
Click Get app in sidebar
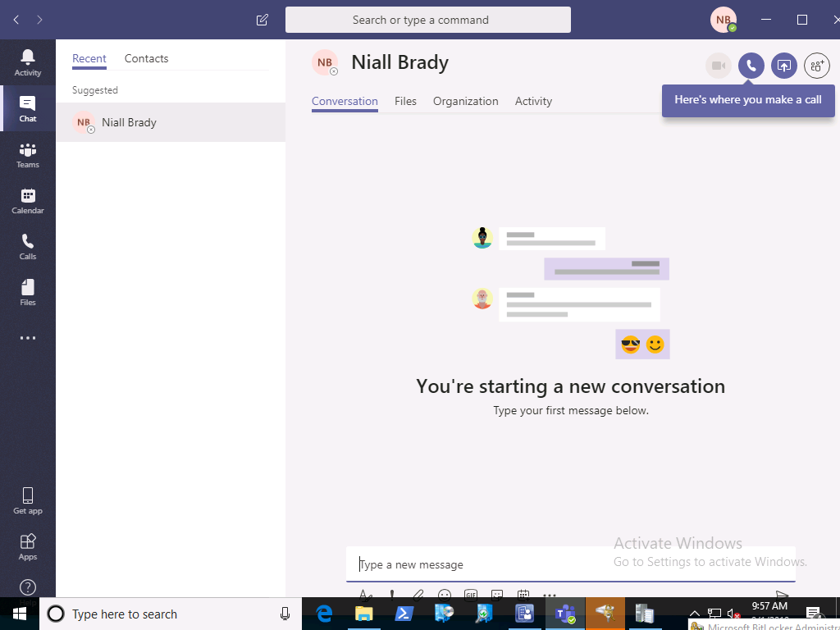[x=27, y=501]
